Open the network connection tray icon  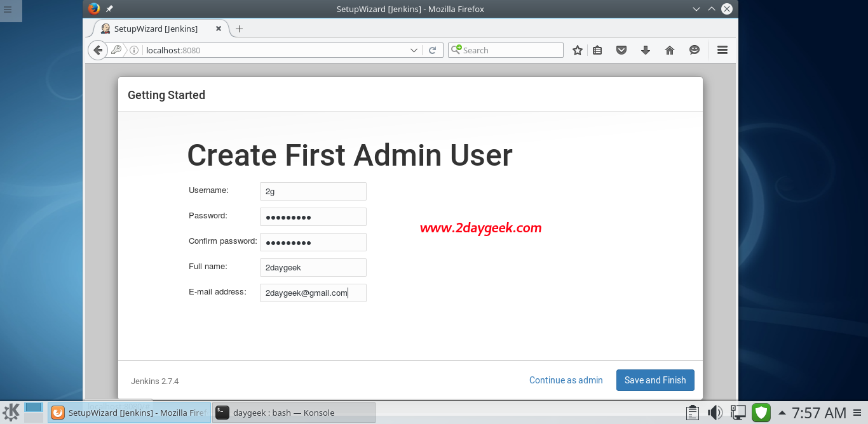coord(738,413)
